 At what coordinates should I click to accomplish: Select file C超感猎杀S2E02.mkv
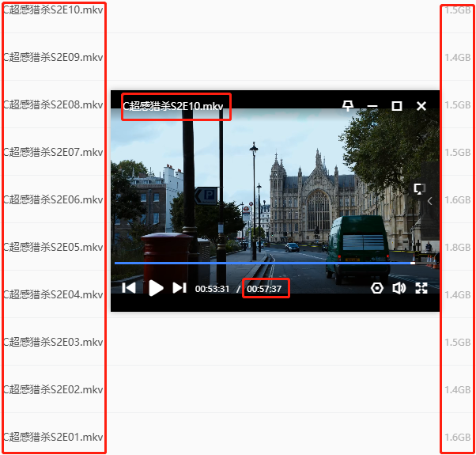point(54,389)
